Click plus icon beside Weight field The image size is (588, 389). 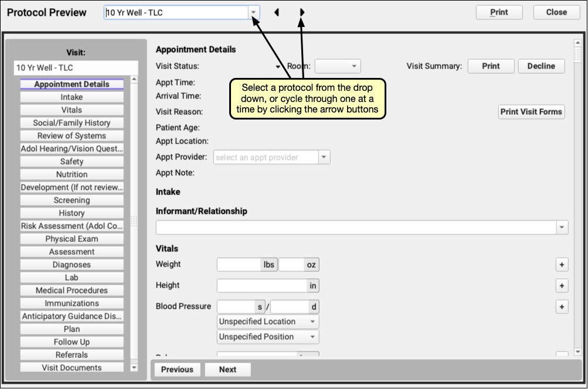pos(562,265)
